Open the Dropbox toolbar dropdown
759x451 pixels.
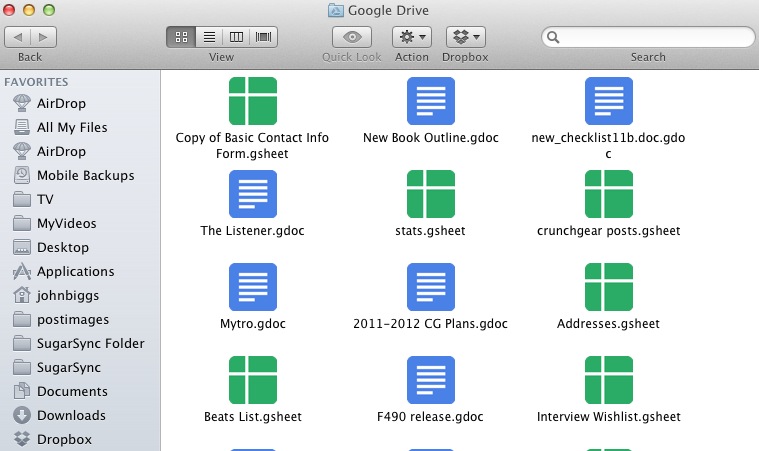coord(465,37)
